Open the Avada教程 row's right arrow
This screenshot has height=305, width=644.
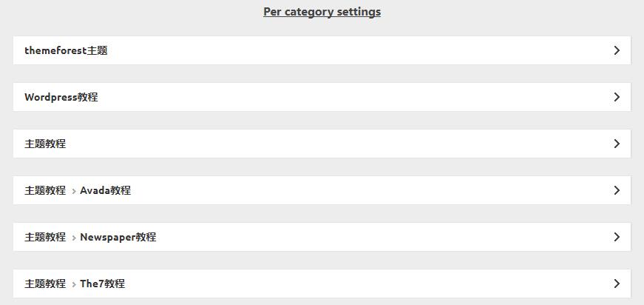[617, 190]
